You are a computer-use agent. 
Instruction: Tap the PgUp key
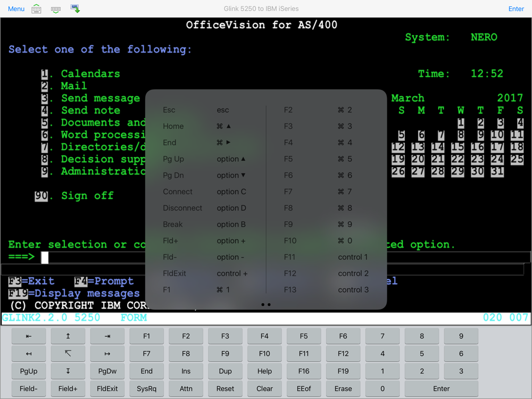[29, 371]
